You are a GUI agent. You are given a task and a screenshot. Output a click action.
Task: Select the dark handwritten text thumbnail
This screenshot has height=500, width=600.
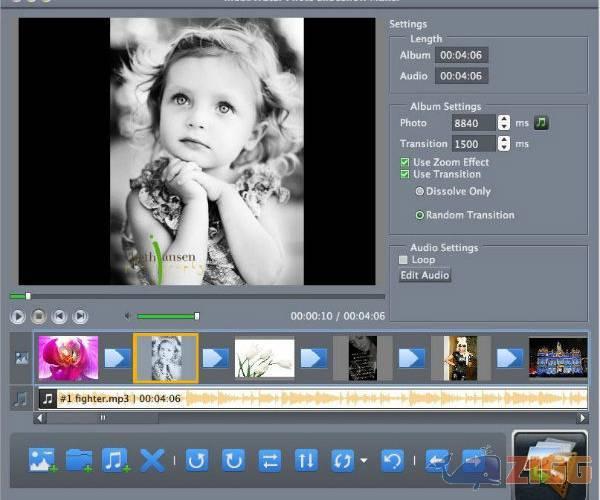[x=363, y=358]
